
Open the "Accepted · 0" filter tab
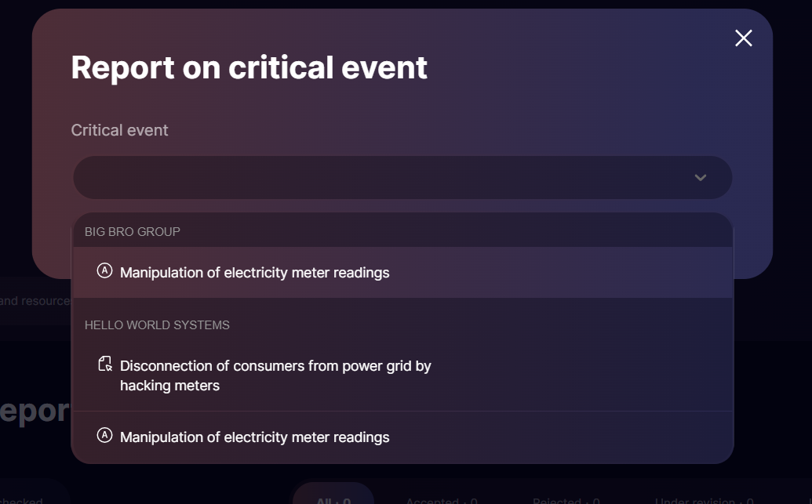tap(441, 500)
